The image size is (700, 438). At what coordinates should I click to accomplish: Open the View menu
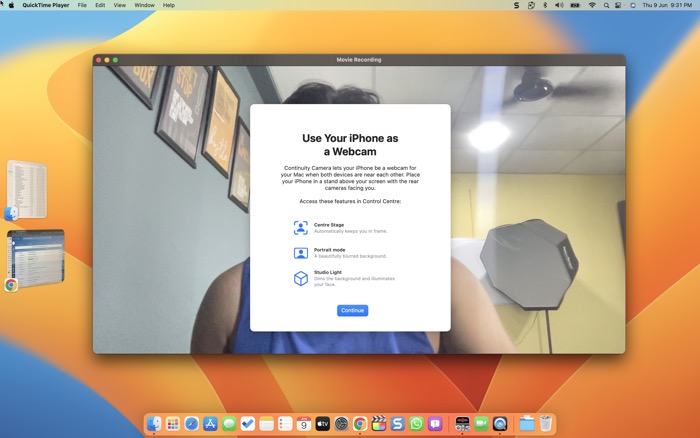coord(119,5)
